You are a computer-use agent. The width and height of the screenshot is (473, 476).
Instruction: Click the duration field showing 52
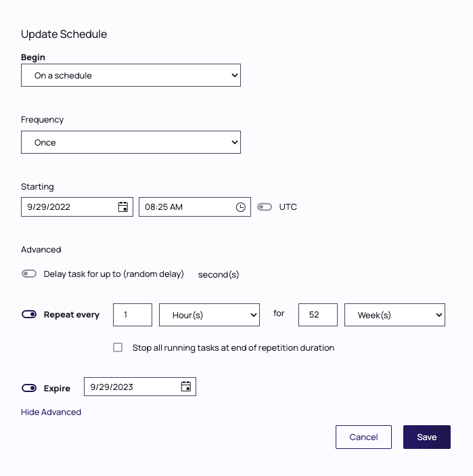(x=317, y=315)
